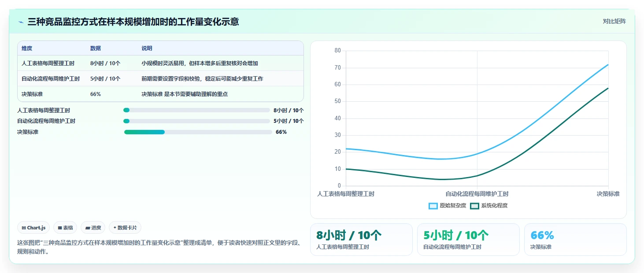Viewport: 644px width, 273px height.
Task: Click chart x-axis label 决策标准
Action: pyautogui.click(x=608, y=194)
